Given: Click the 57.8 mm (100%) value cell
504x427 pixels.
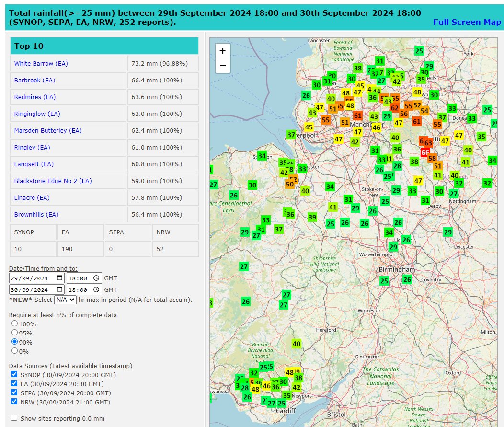Looking at the screenshot, I should [163, 198].
